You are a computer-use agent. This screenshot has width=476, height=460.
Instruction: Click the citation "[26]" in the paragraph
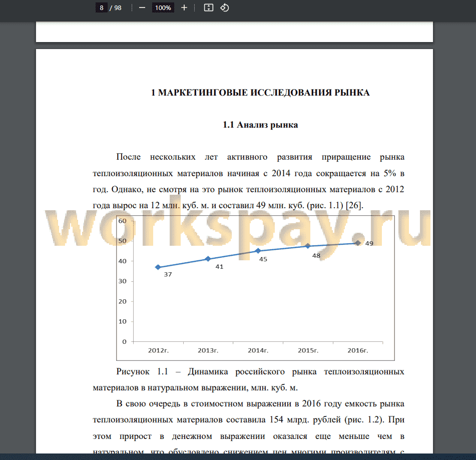tap(354, 205)
